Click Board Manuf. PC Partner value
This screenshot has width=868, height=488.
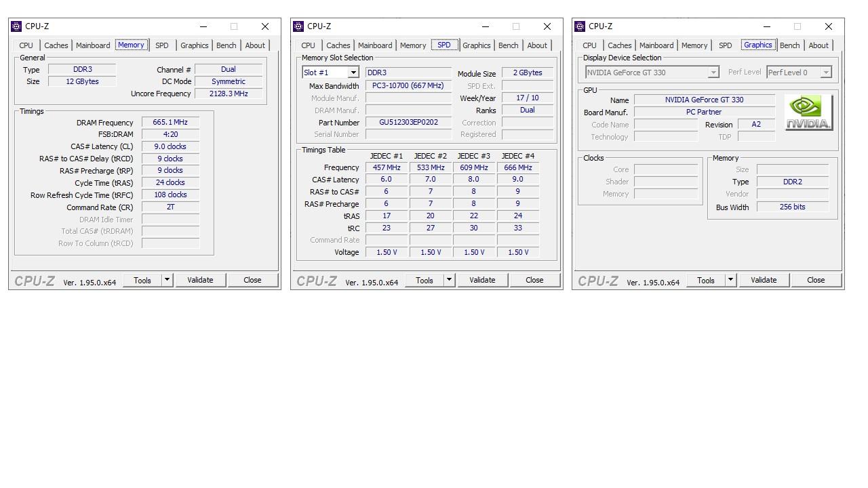[704, 112]
